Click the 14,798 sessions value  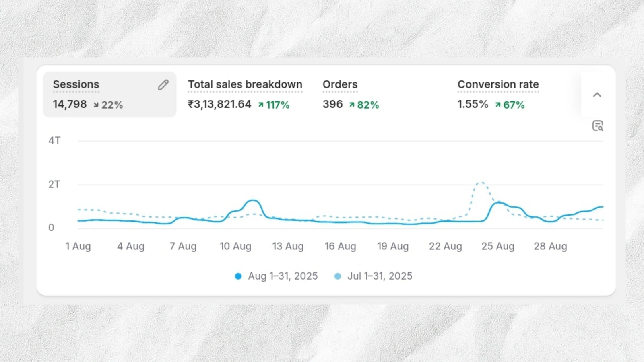pos(70,105)
